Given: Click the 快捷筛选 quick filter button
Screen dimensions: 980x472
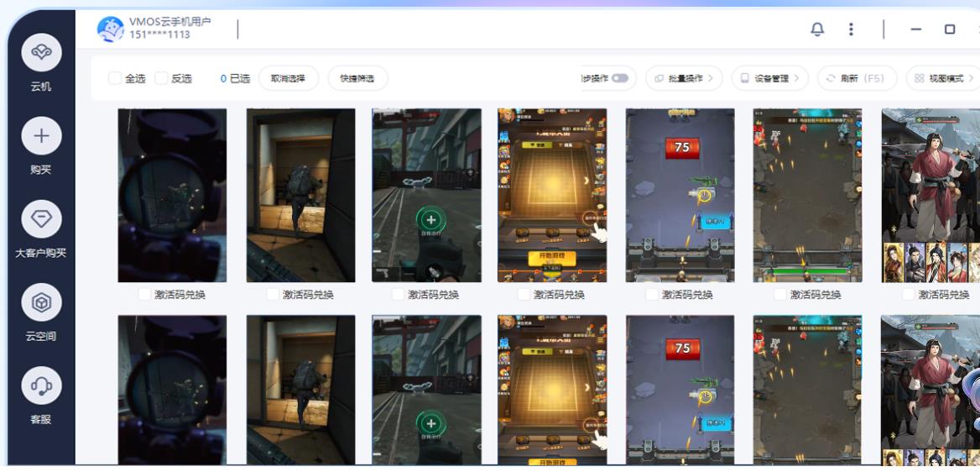Looking at the screenshot, I should 357,79.
